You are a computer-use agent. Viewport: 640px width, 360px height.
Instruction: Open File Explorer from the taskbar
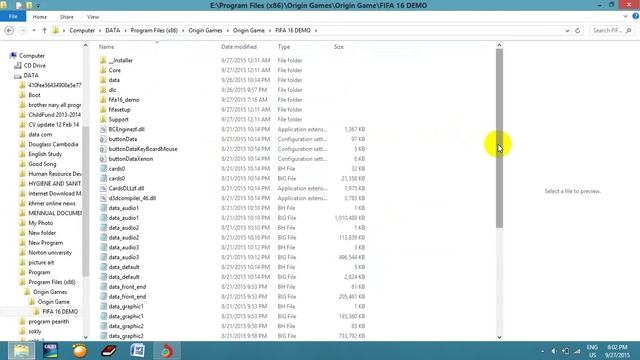point(21,351)
